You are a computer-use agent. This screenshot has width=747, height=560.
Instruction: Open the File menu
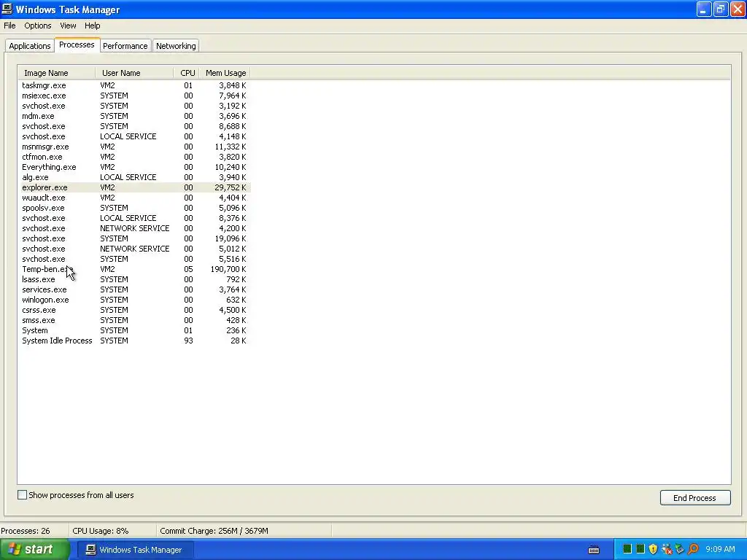[9, 26]
